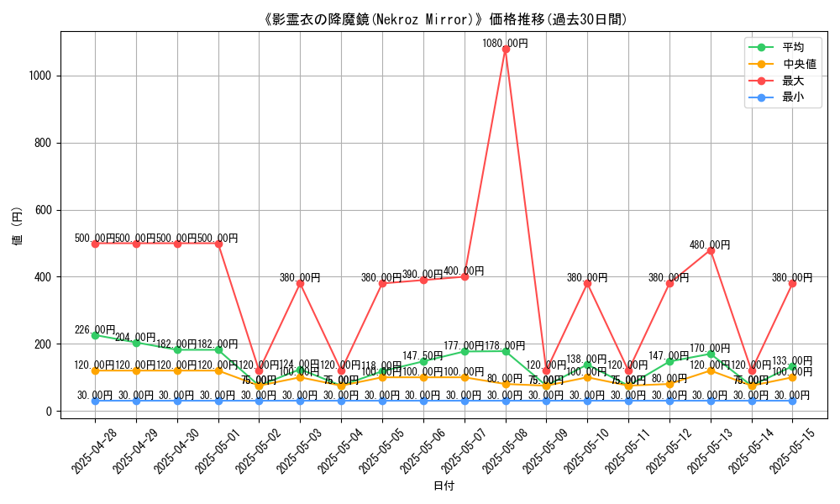Select the 最小 legend entry

777,97
